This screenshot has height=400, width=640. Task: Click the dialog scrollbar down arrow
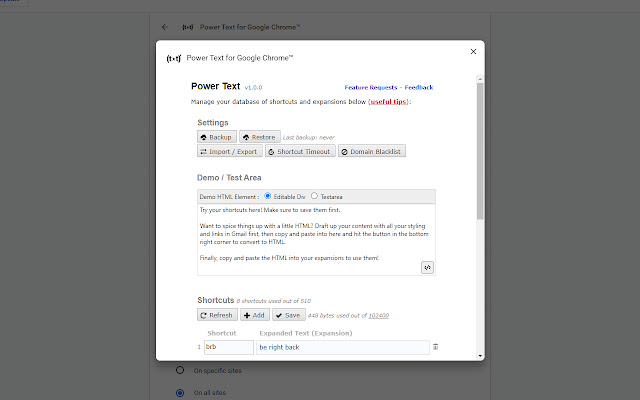[480, 356]
